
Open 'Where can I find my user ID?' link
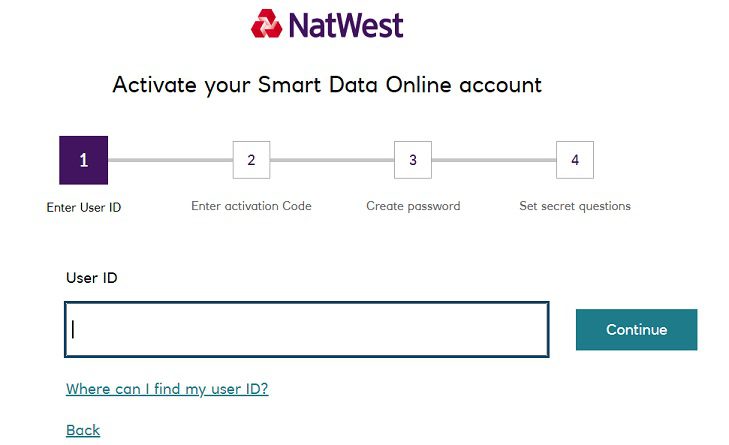pos(167,389)
